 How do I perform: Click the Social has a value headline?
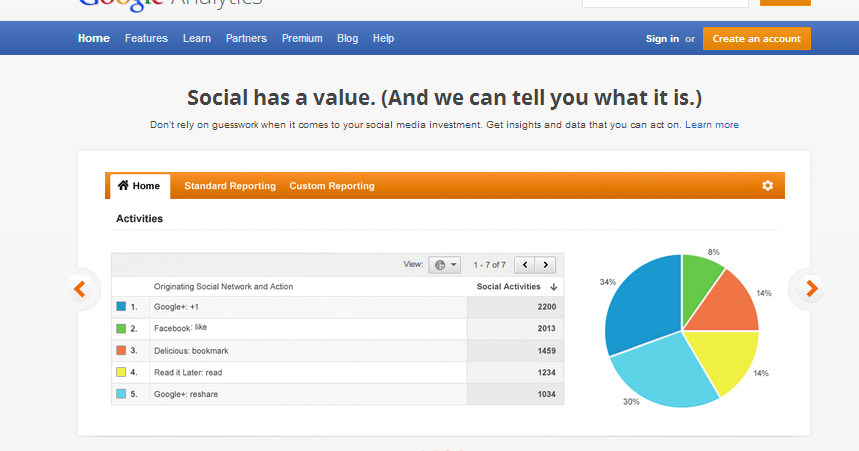click(444, 98)
